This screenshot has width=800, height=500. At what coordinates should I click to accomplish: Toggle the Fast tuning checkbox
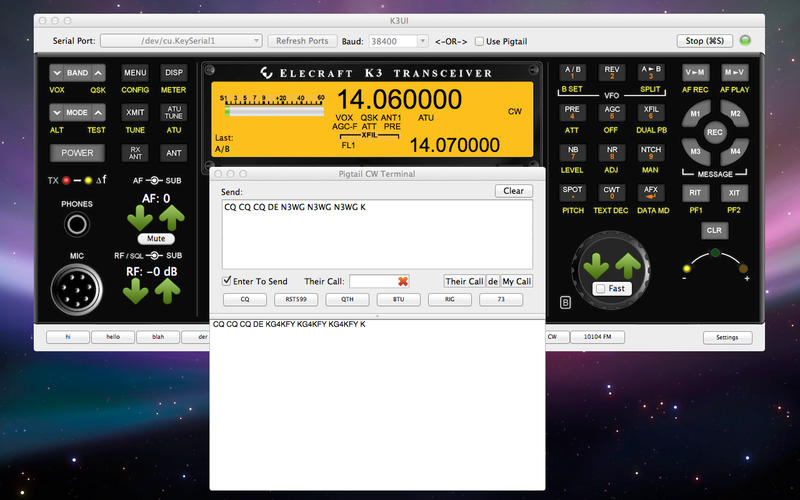pos(601,289)
